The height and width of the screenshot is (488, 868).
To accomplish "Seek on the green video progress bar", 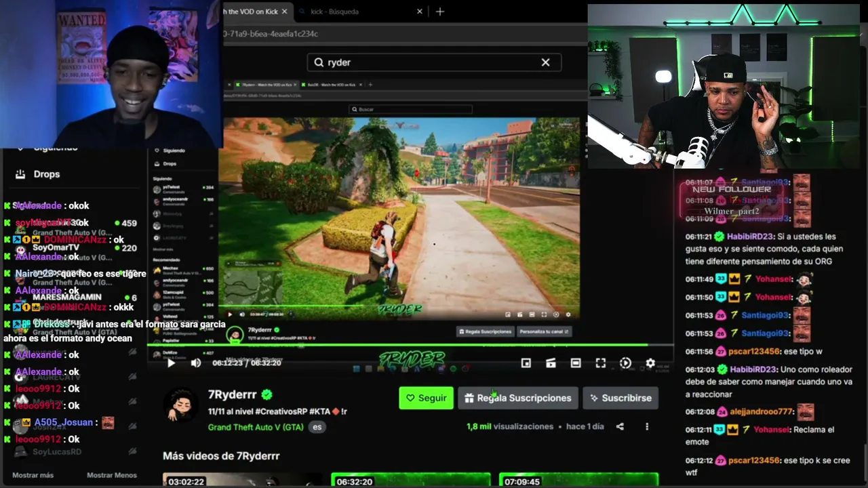I will (x=410, y=346).
